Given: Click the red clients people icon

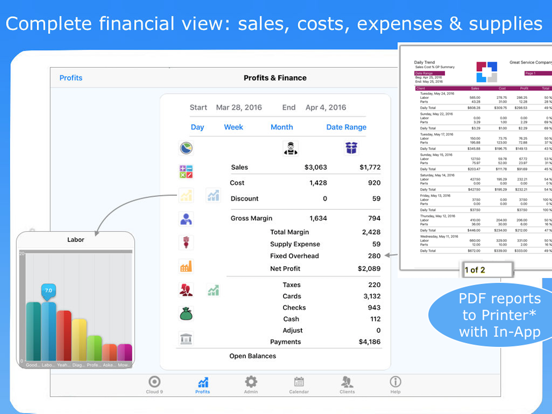Looking at the screenshot, I should pyautogui.click(x=186, y=290).
